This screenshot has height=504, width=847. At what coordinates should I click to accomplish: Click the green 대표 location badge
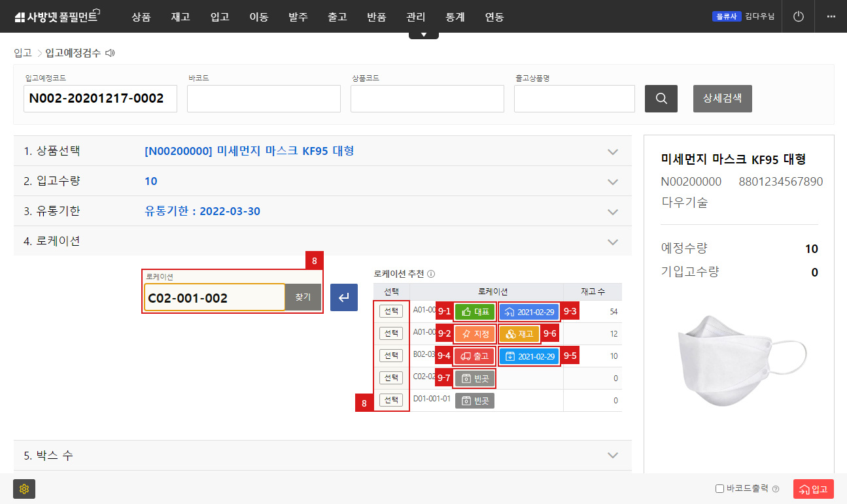pos(475,312)
